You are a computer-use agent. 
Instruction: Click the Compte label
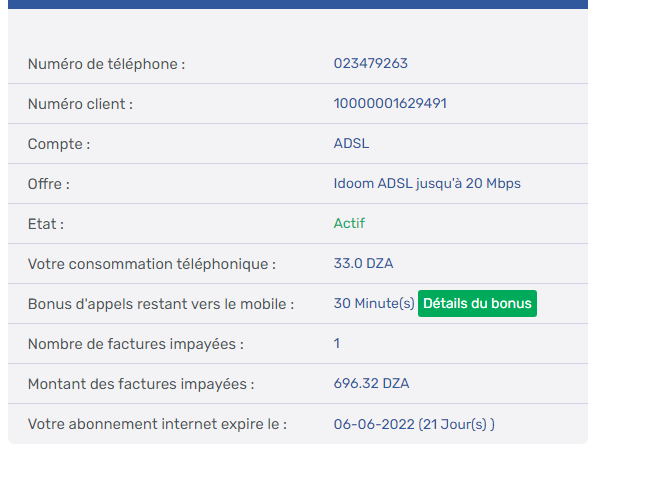tap(59, 144)
